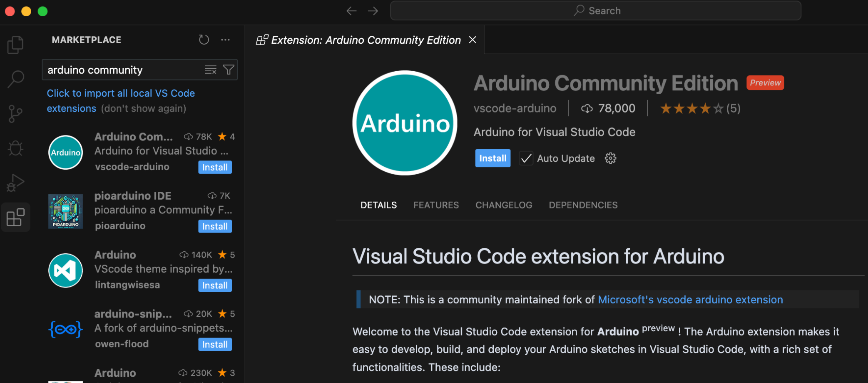Switch to the CHANGELOG tab
The width and height of the screenshot is (868, 383).
pos(504,205)
